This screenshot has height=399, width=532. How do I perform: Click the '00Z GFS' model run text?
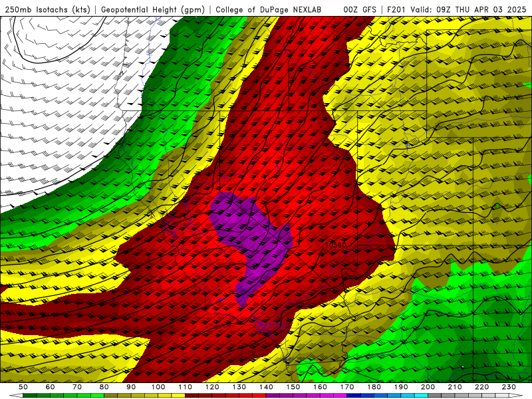[x=360, y=9]
